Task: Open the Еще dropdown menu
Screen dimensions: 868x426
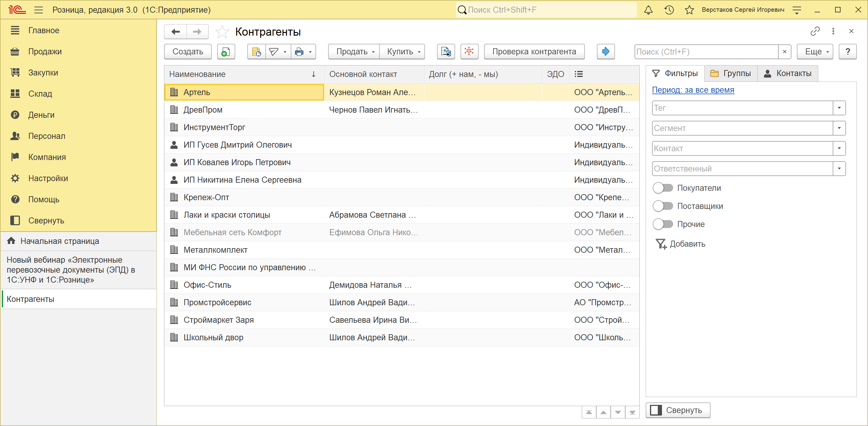Action: pos(815,52)
